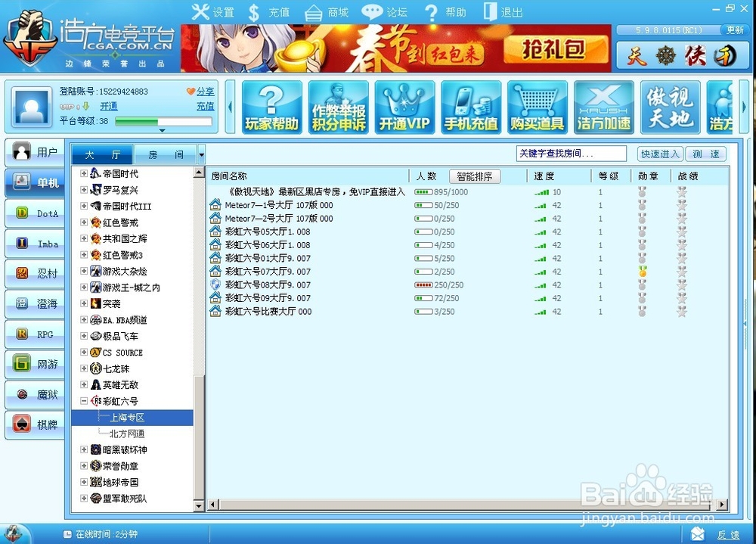
Task: Click the 开通 VIP link
Action: (x=108, y=106)
